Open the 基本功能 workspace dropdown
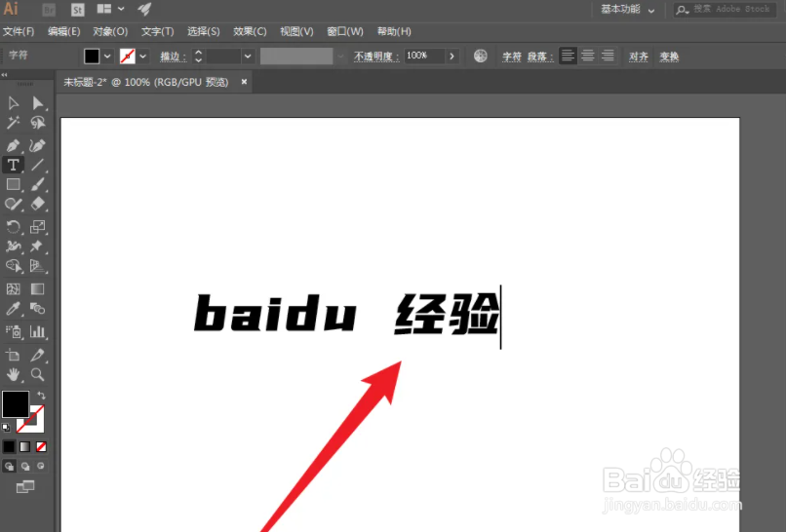The width and height of the screenshot is (786, 532). [628, 10]
